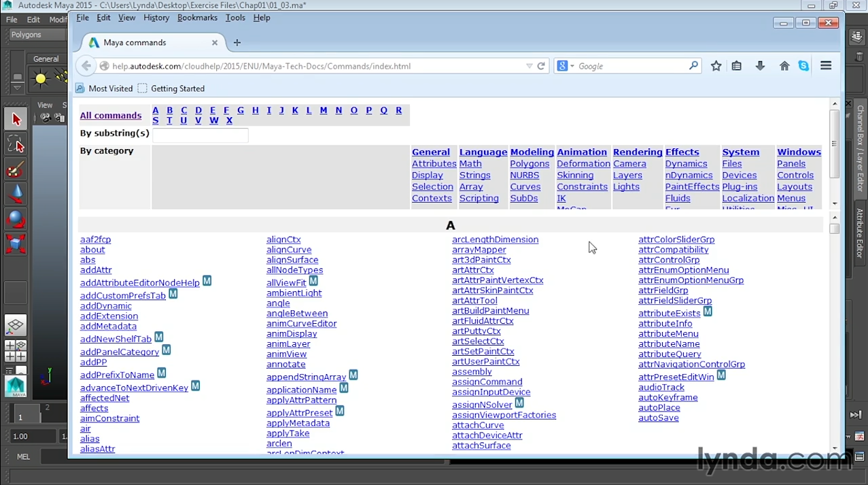Open the Firefox downloads arrow
This screenshot has width=868, height=485.
[x=760, y=66]
